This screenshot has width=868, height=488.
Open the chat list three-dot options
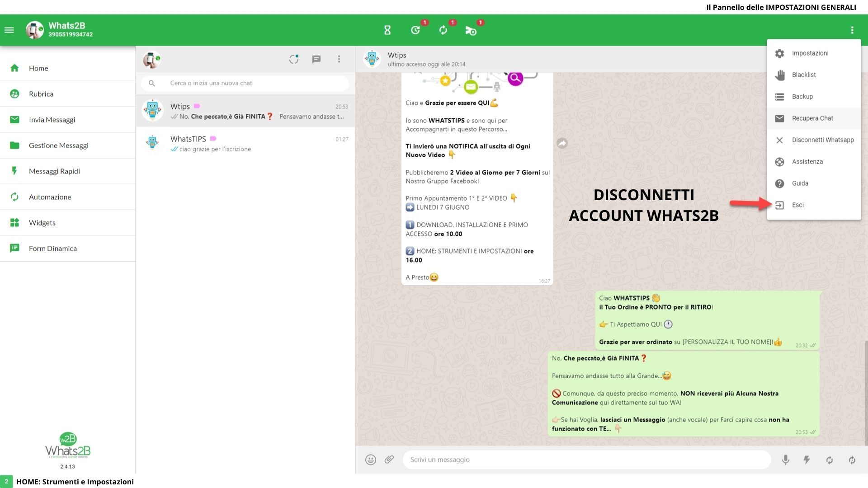[x=339, y=59]
